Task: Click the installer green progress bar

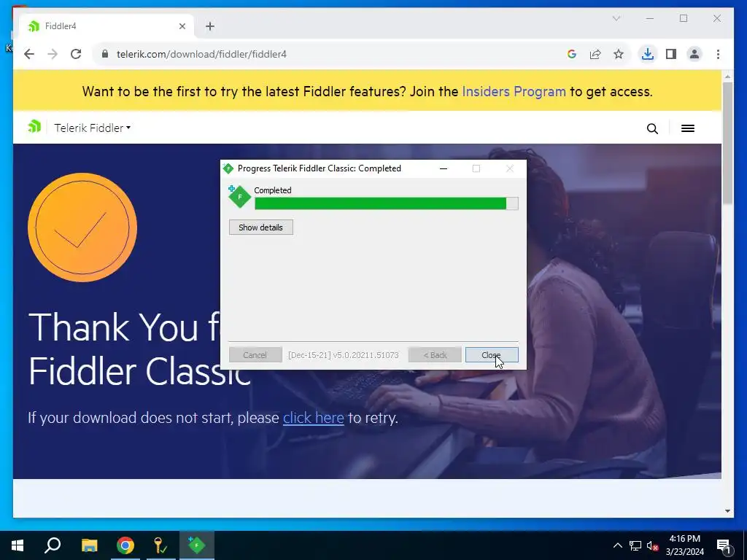Action: pyautogui.click(x=387, y=203)
